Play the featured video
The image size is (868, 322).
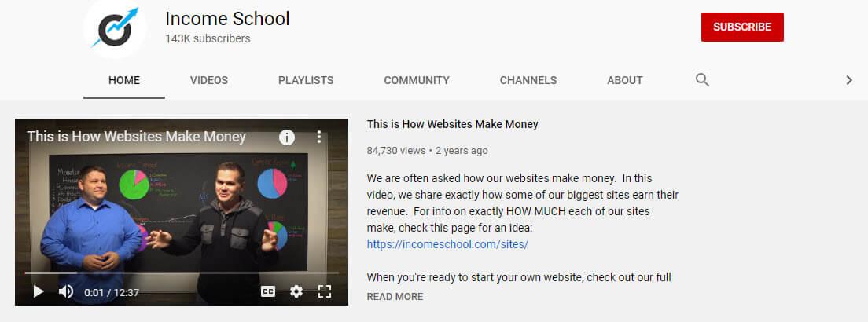39,291
